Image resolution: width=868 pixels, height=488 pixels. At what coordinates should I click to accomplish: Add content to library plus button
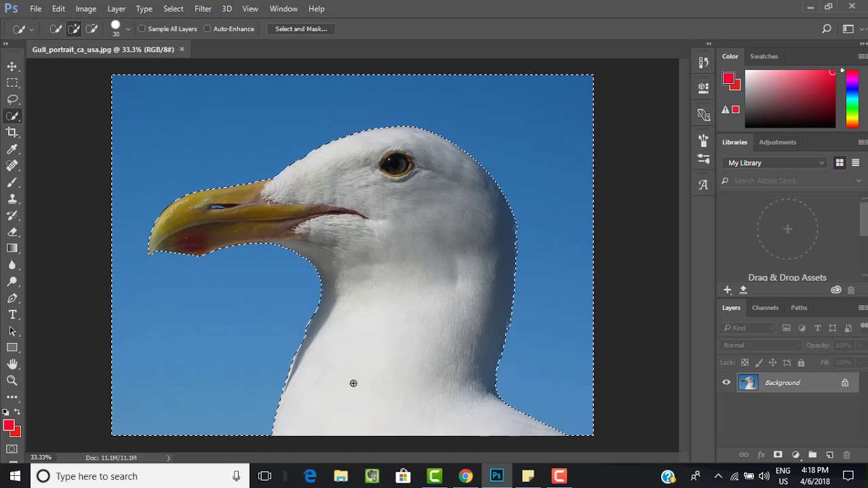(x=728, y=290)
